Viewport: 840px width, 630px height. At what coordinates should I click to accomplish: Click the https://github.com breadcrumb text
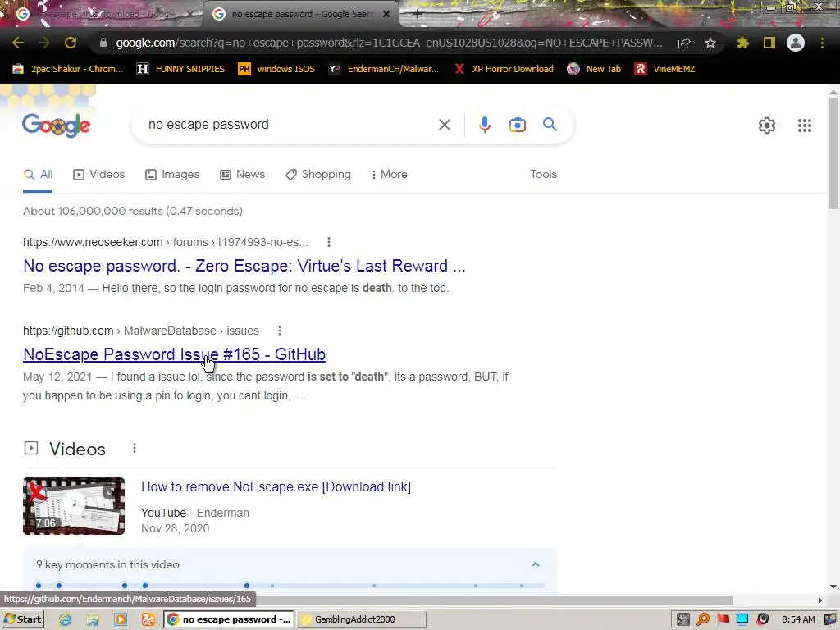click(68, 331)
